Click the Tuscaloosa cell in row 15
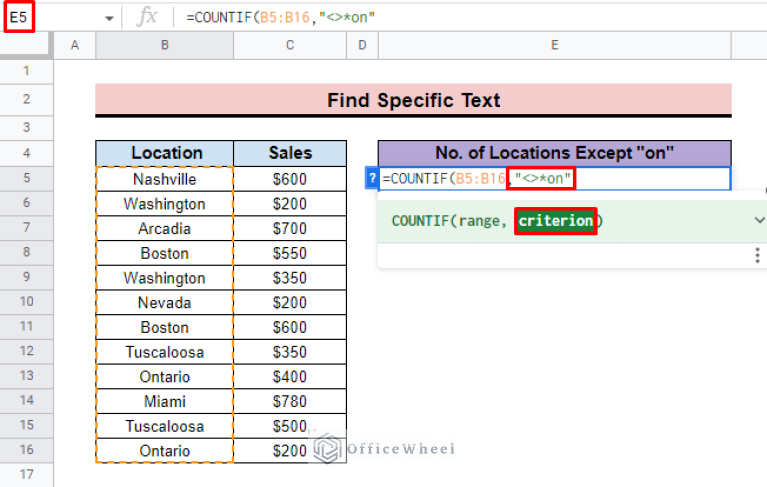767x487 pixels. coord(165,426)
